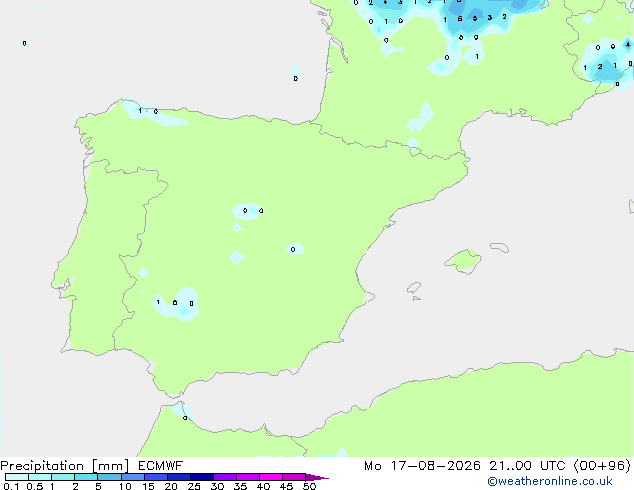The width and height of the screenshot is (634, 490).
Task: Select the over-50 arrow tip of the legend
Action: [317, 477]
